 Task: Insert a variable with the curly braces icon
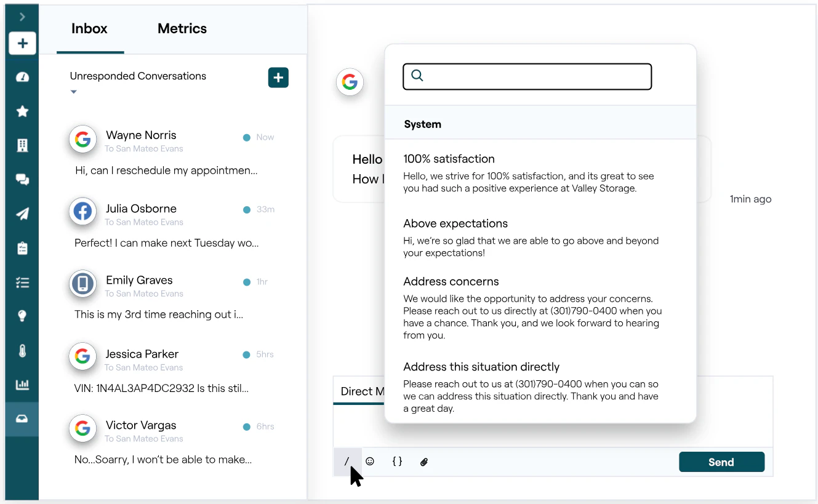tap(397, 461)
